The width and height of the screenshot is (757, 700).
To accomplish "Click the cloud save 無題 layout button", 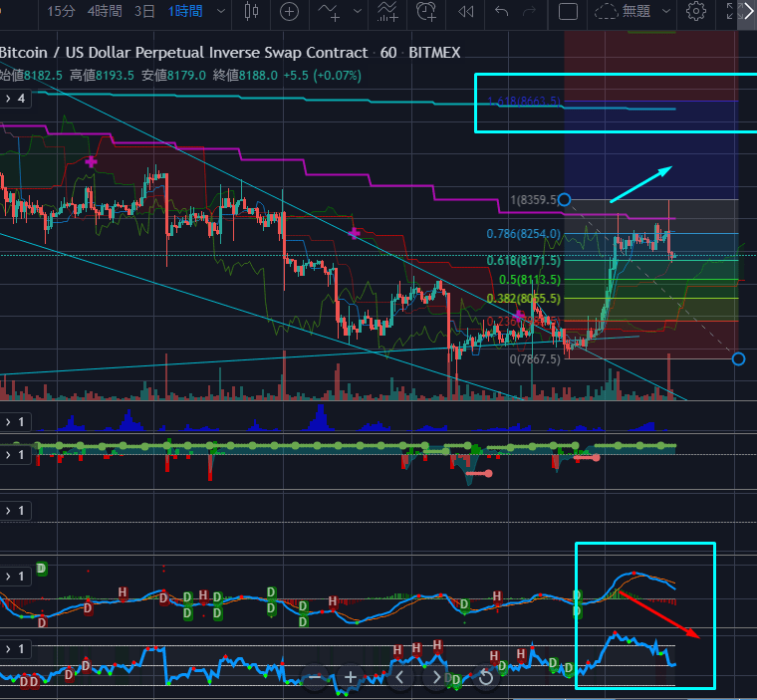I will (x=623, y=11).
